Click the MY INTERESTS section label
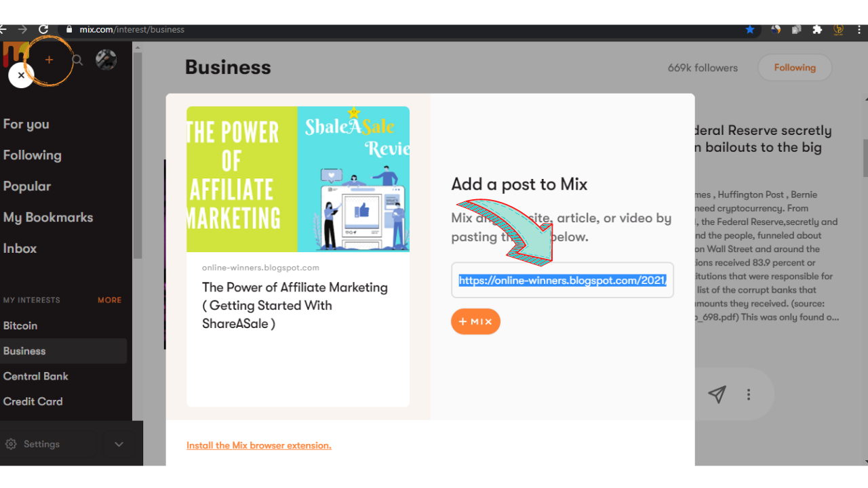Screen dimensions: 868x488 [x=31, y=300]
